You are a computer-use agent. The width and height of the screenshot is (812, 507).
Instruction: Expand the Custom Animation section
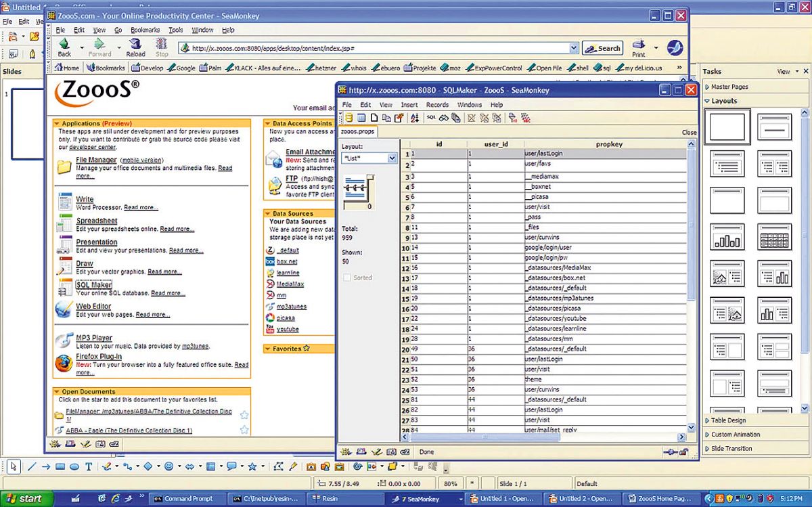click(x=735, y=435)
